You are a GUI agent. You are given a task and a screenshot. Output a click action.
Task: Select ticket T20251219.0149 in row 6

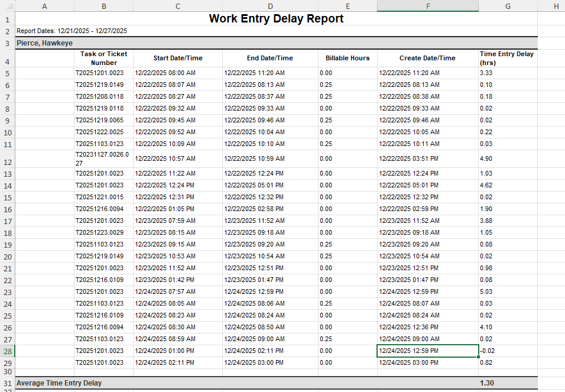[103, 85]
